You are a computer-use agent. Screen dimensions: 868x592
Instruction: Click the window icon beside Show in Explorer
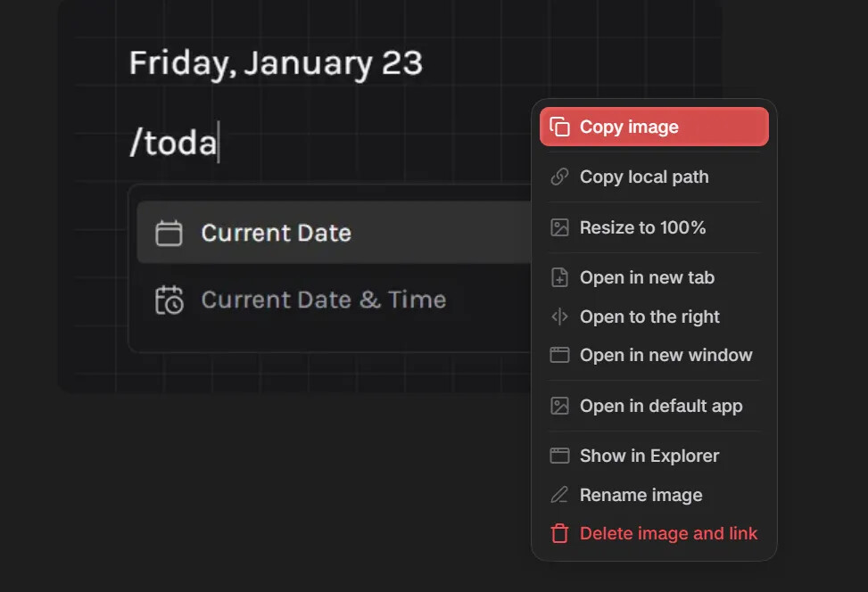coord(559,456)
